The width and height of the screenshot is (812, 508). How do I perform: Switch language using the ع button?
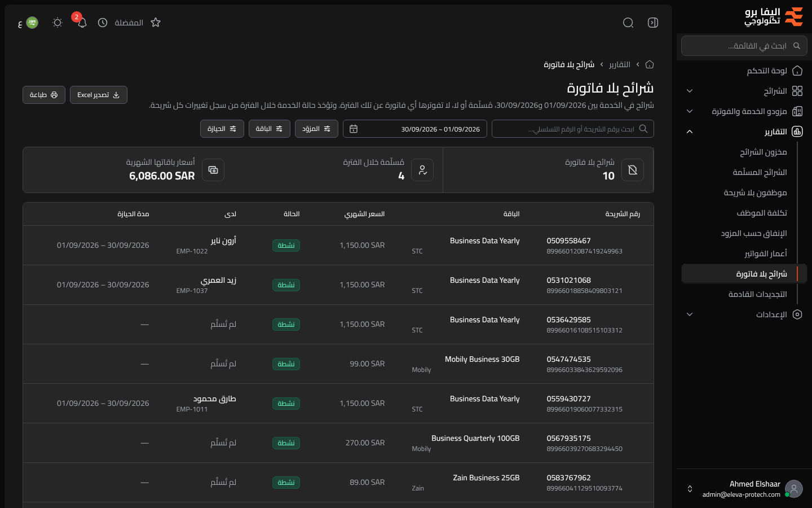coord(28,23)
